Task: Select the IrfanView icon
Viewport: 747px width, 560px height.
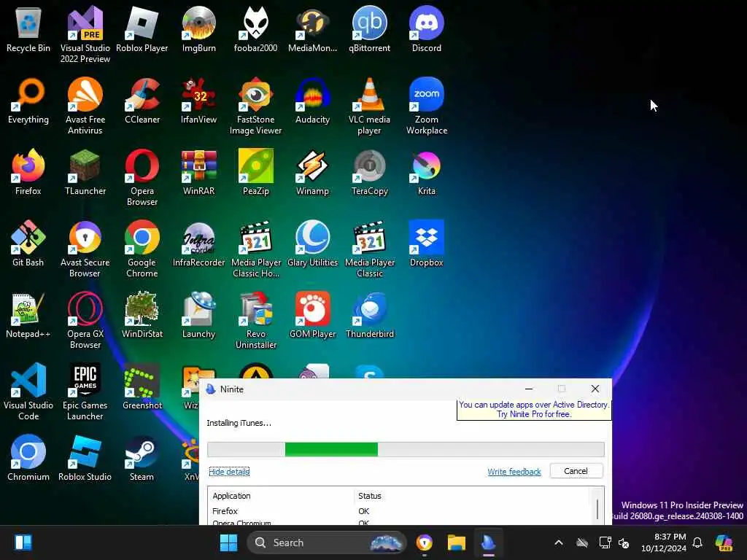Action: click(x=198, y=101)
